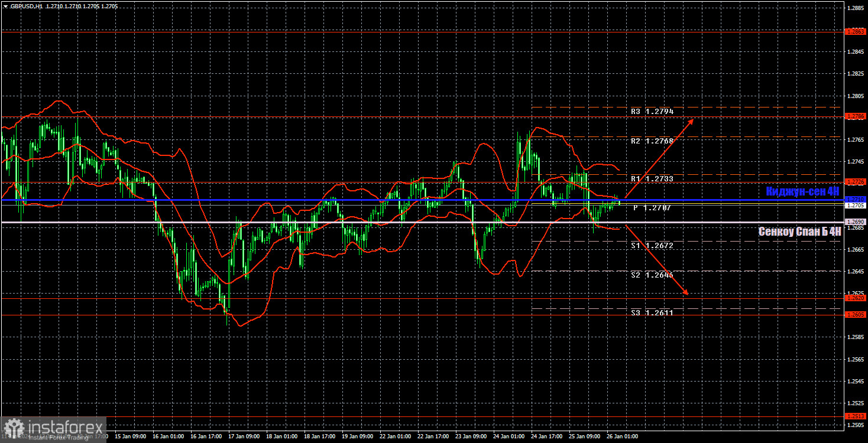Click the red 1.2620 price level tag
This screenshot has height=443, width=868.
coord(856,298)
